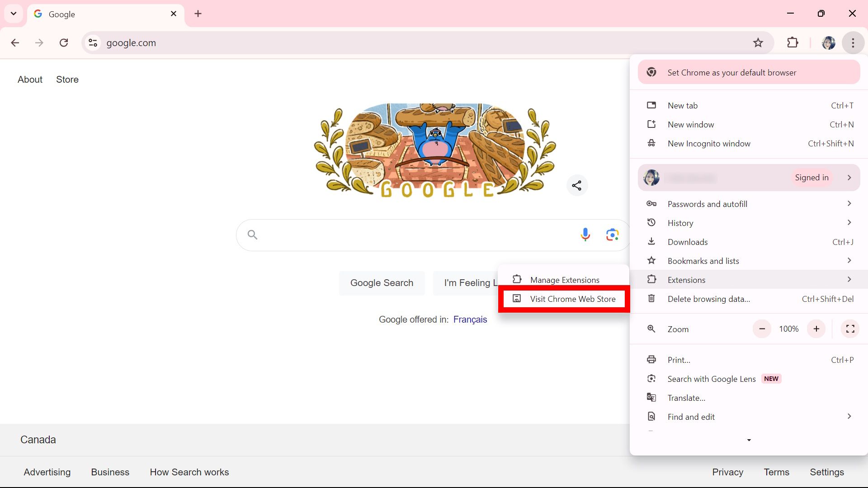Start voice search with microphone icon
The width and height of the screenshot is (868, 488).
tap(585, 235)
